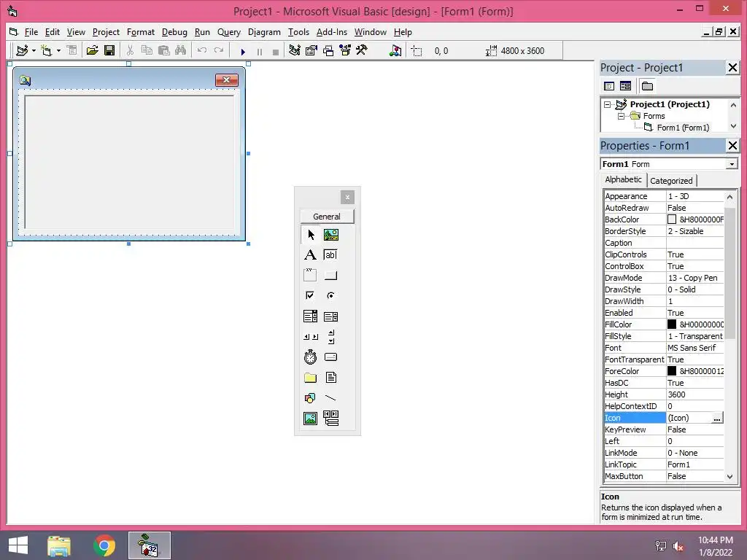This screenshot has height=560, width=747.
Task: Open Form Layout Window from toolbar
Action: pyautogui.click(x=328, y=50)
